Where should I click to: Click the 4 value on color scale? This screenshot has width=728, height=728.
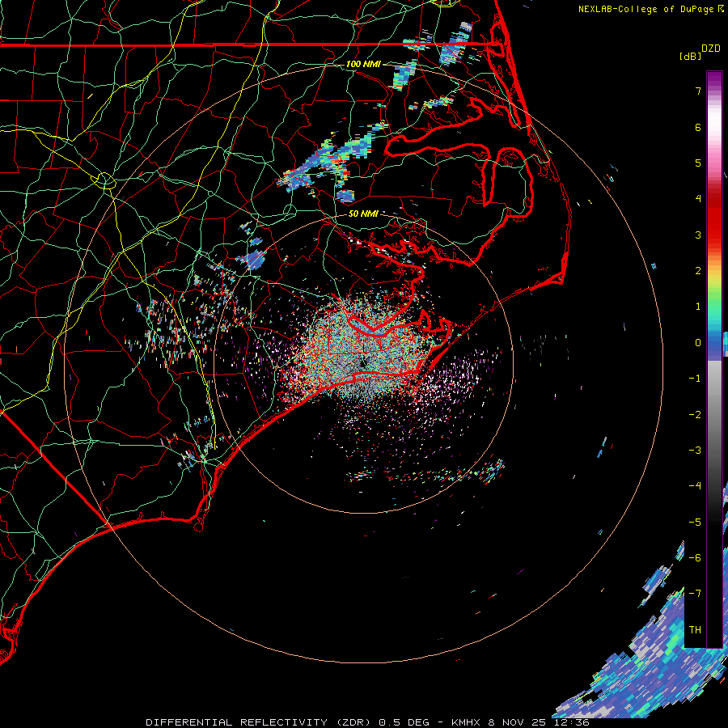pyautogui.click(x=698, y=199)
